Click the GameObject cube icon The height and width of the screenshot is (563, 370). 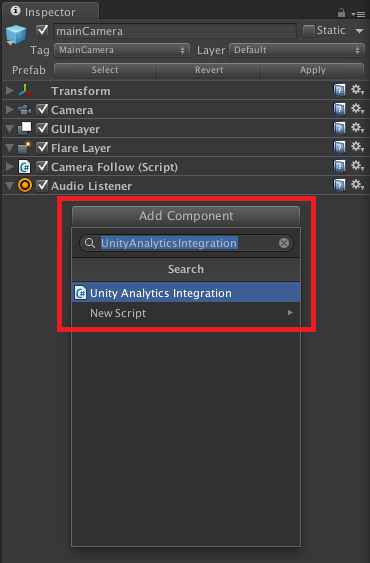(16, 35)
